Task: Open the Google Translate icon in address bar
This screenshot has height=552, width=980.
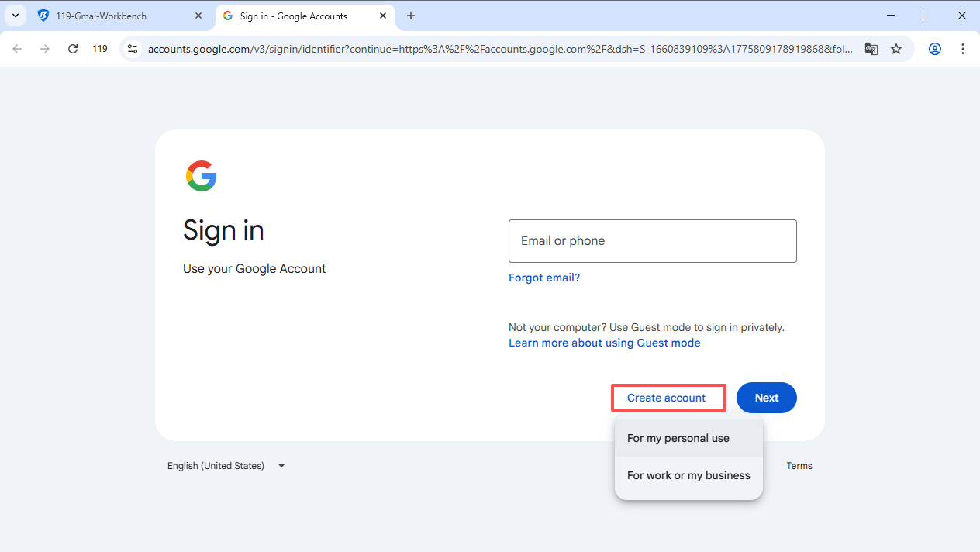Action: (x=871, y=48)
